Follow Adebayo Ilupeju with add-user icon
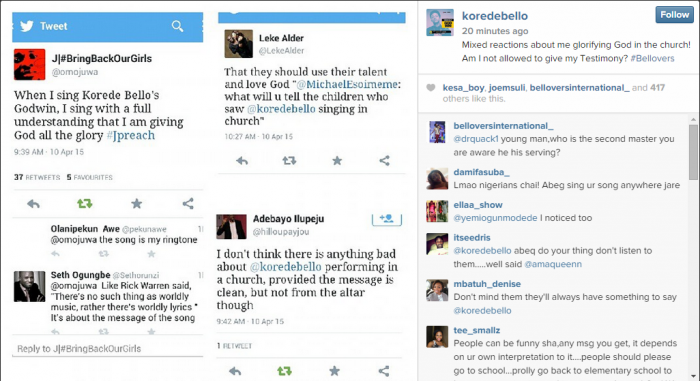This screenshot has height=381, width=700. point(387,218)
